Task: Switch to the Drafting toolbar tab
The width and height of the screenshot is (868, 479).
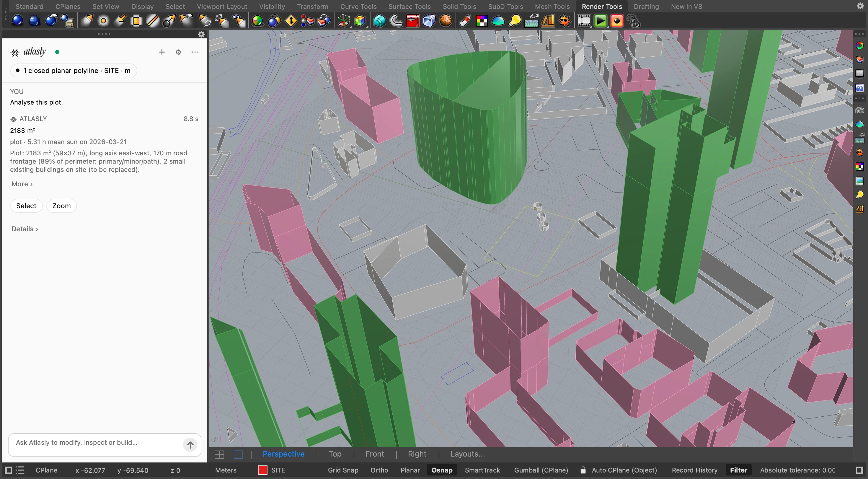Action: coord(646,6)
